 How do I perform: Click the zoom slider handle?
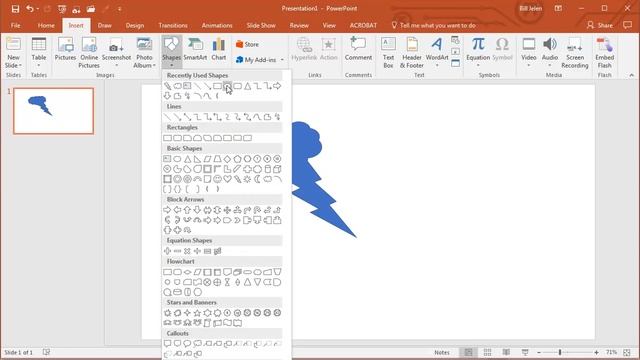coord(560,352)
